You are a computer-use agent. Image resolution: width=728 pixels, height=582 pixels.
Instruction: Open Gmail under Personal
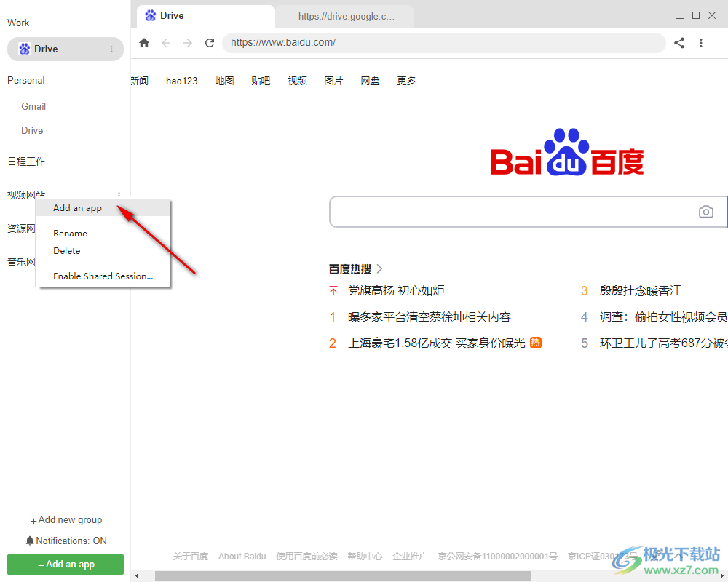pyautogui.click(x=33, y=106)
